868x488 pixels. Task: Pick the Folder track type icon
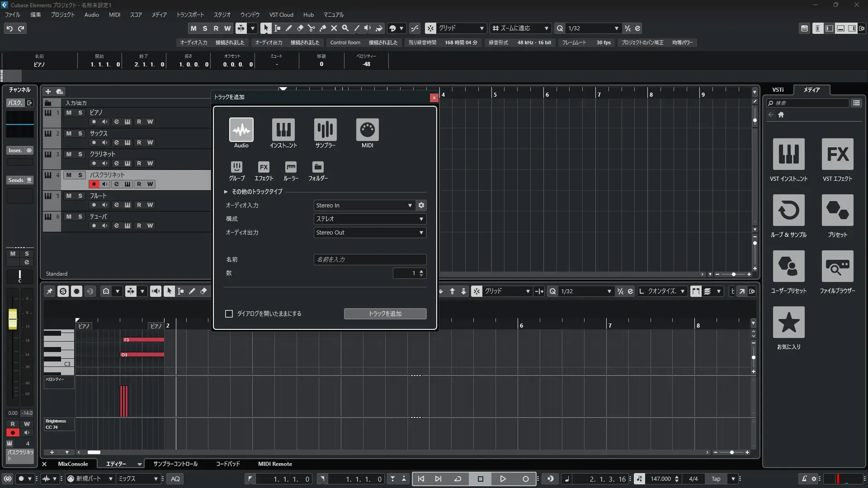point(318,167)
